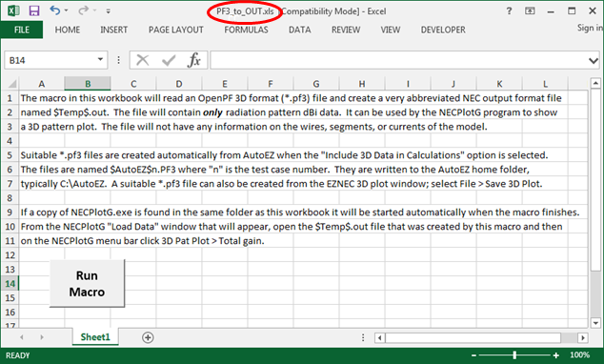Open the REVIEW tab
The width and height of the screenshot is (604, 364).
(346, 30)
